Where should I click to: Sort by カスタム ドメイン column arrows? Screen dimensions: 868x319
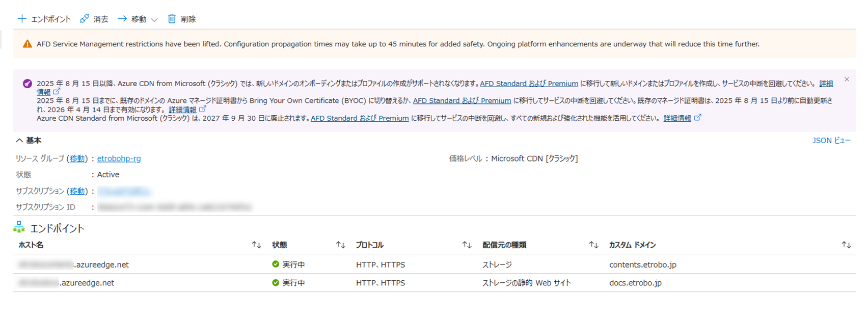[846, 245]
